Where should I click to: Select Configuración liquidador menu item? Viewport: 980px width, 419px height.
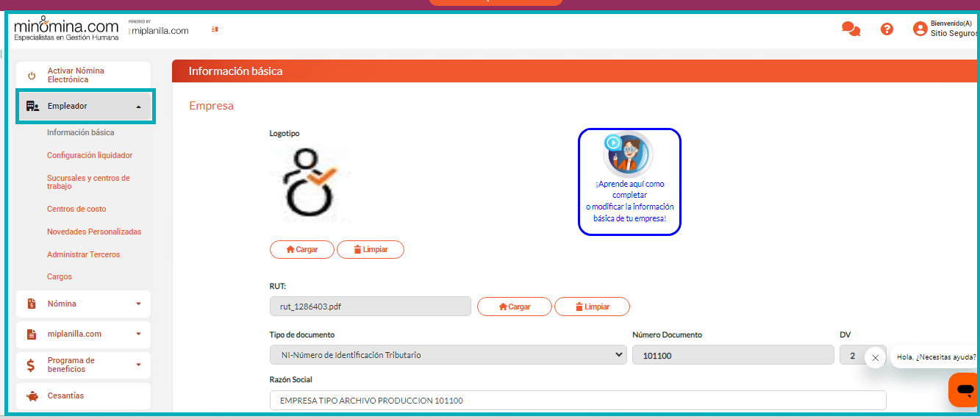(x=90, y=156)
